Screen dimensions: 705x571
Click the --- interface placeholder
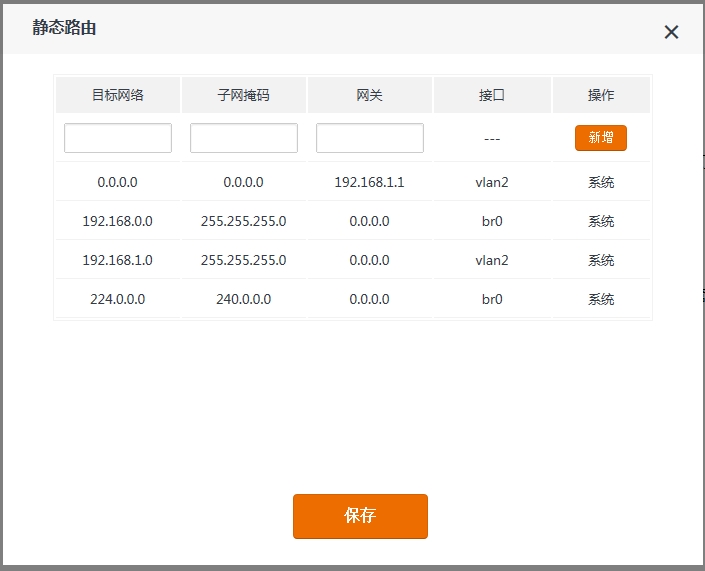click(x=492, y=139)
